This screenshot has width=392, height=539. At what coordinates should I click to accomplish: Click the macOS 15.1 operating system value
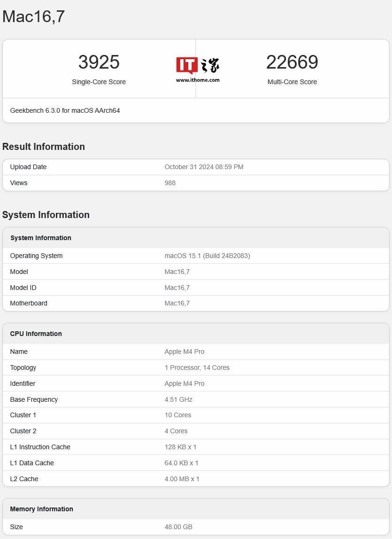coord(207,256)
